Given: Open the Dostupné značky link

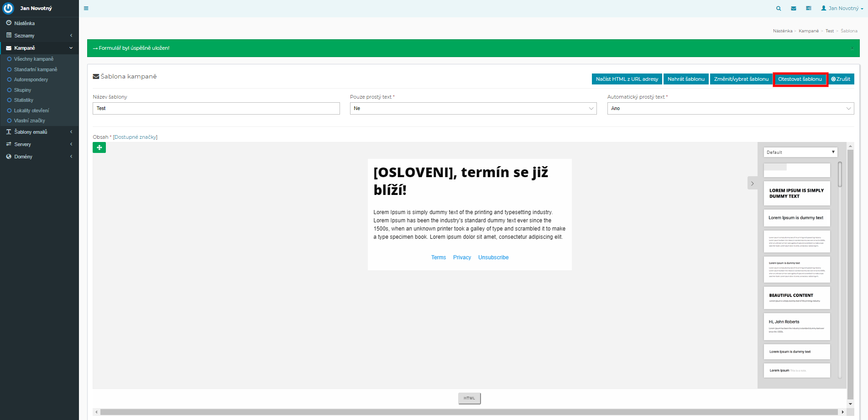Looking at the screenshot, I should point(135,137).
